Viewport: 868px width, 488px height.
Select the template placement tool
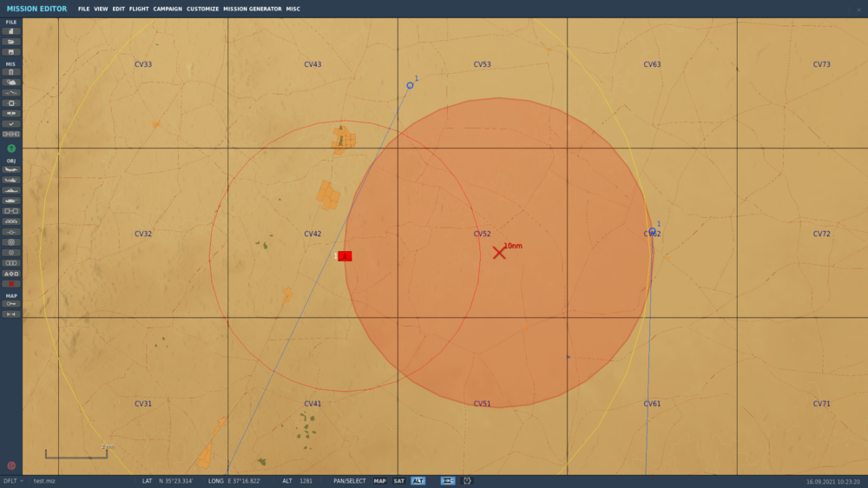pyautogui.click(x=11, y=221)
